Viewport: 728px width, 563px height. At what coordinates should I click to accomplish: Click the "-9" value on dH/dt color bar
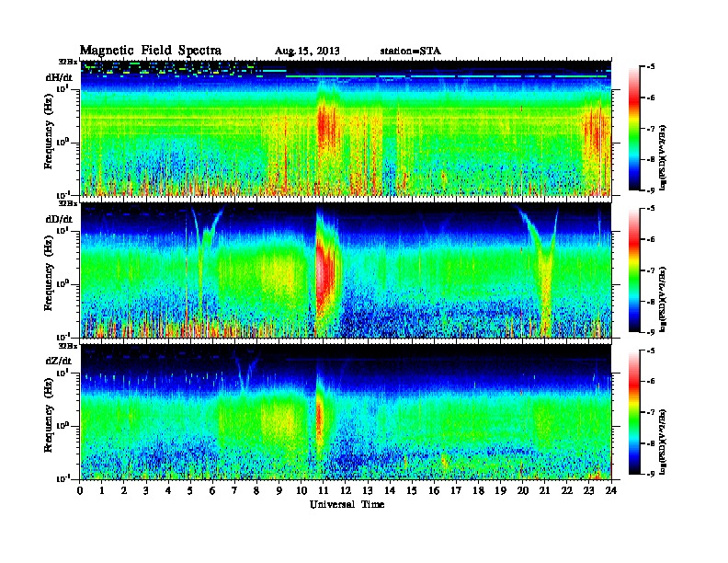click(651, 190)
